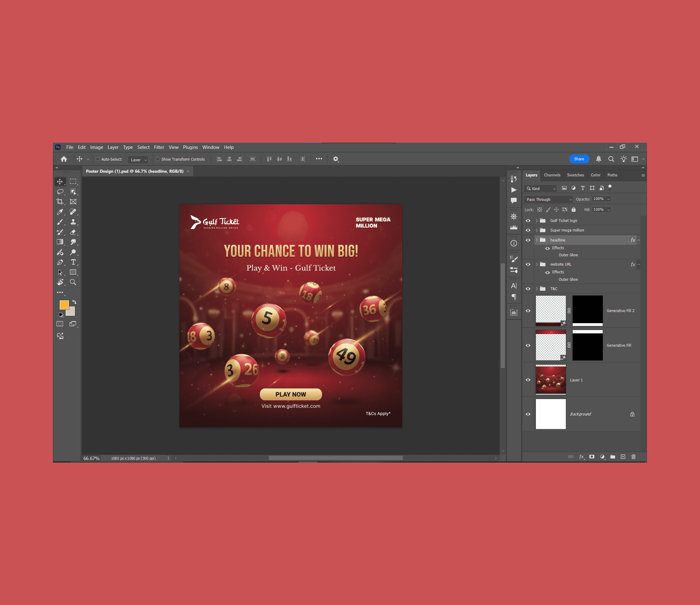Image resolution: width=700 pixels, height=605 pixels.
Task: Enable the Auto-Select checkbox
Action: 98,159
